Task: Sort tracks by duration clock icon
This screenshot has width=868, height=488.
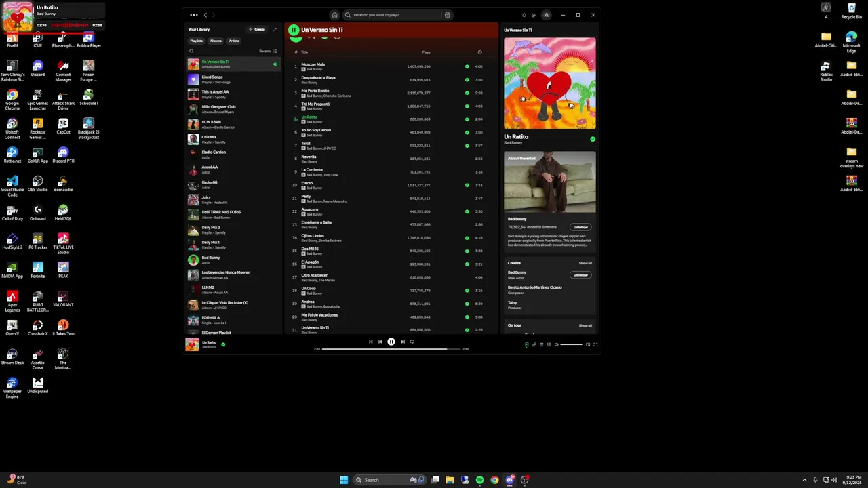Action: pyautogui.click(x=479, y=52)
